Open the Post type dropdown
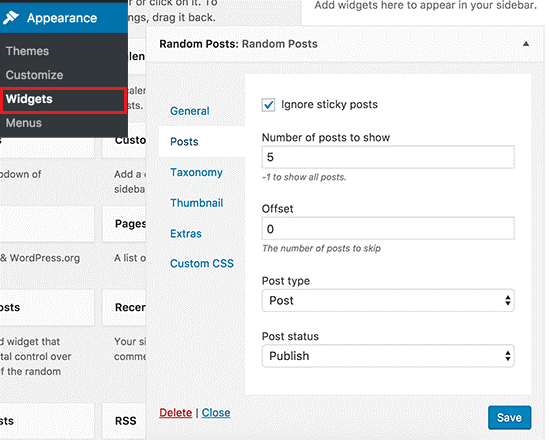This screenshot has height=440, width=550. (388, 300)
